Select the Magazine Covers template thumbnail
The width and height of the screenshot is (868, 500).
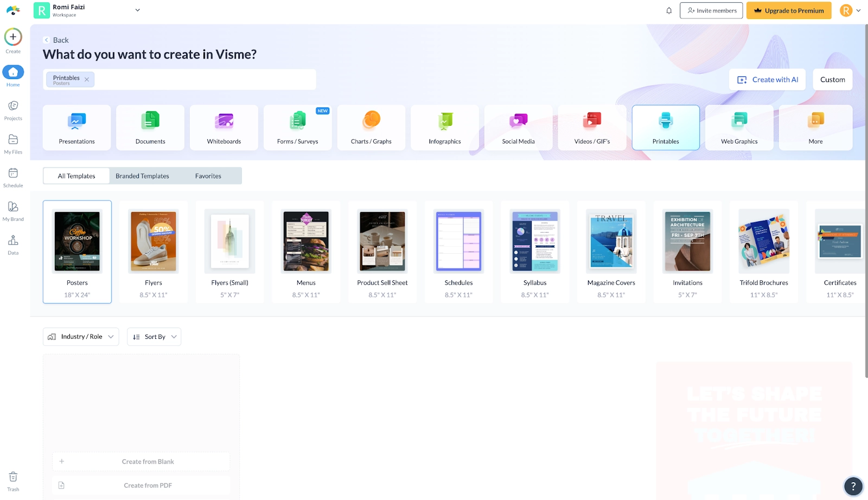611,241
